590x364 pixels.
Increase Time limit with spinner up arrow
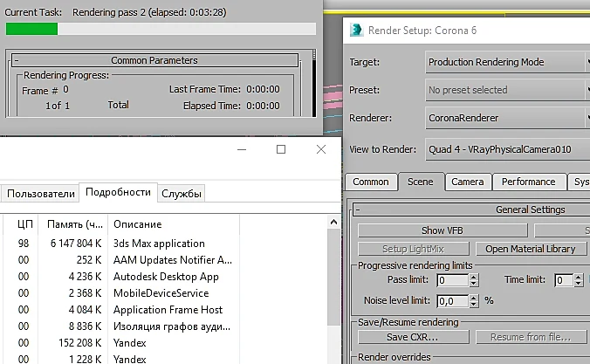coord(579,277)
